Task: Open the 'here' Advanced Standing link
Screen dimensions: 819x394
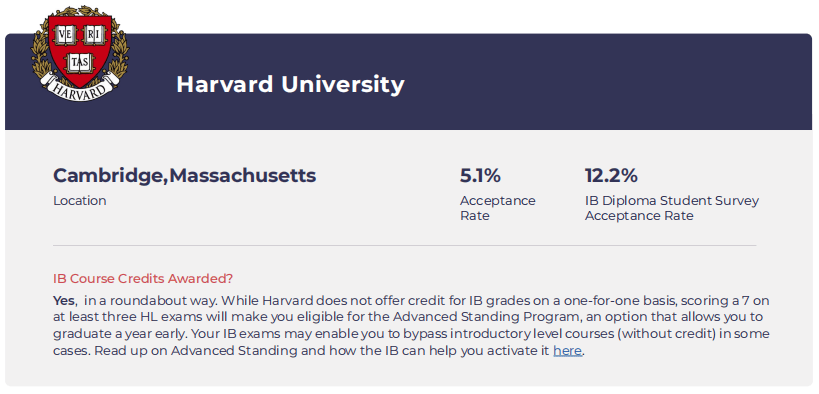Action: [567, 351]
